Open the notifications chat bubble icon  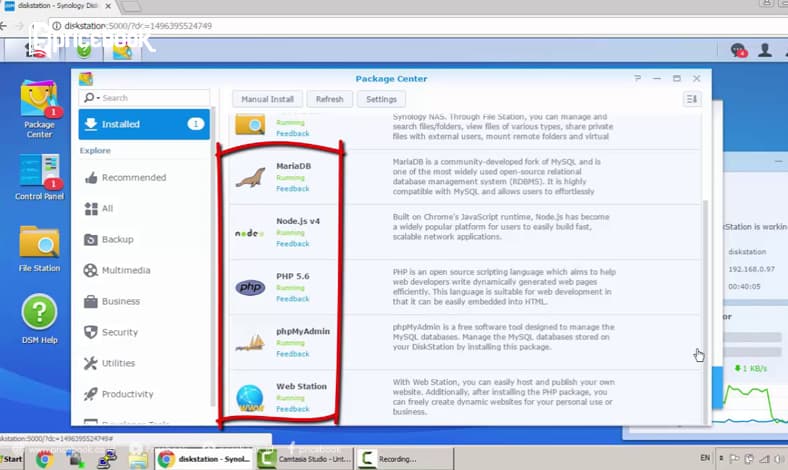click(738, 50)
